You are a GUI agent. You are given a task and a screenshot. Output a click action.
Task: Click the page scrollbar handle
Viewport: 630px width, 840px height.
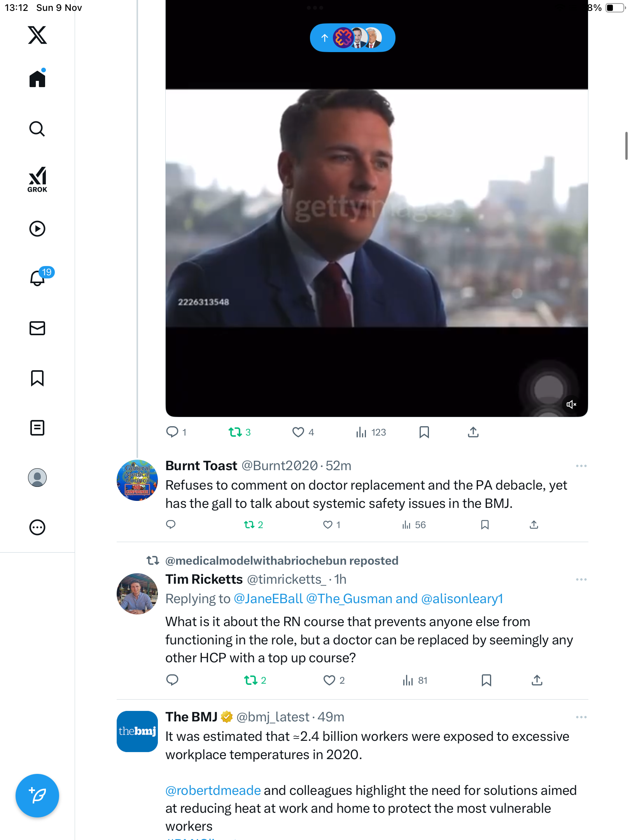626,146
